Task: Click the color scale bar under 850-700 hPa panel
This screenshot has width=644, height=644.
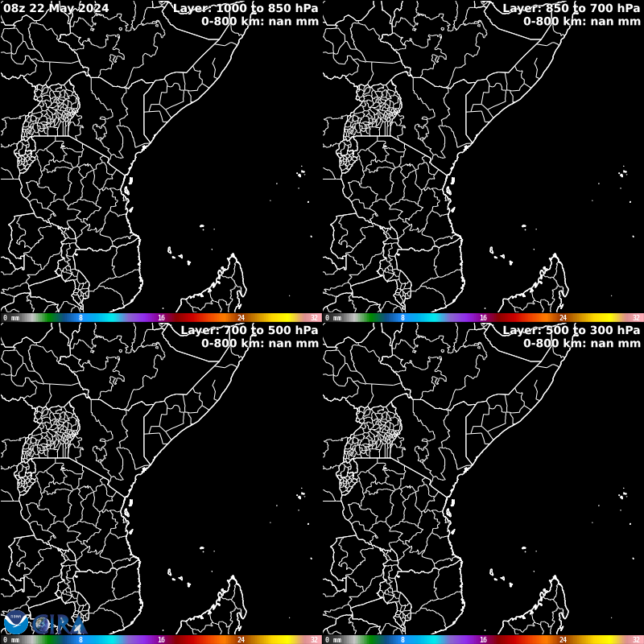Action: pyautogui.click(x=483, y=317)
